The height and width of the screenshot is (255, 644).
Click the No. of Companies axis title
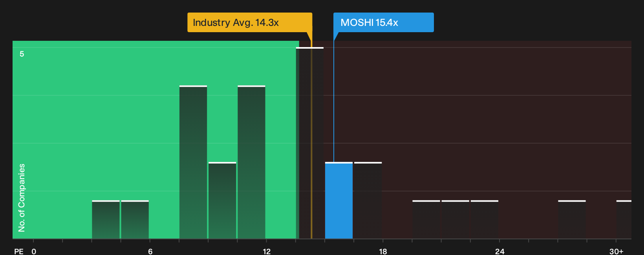(x=22, y=197)
